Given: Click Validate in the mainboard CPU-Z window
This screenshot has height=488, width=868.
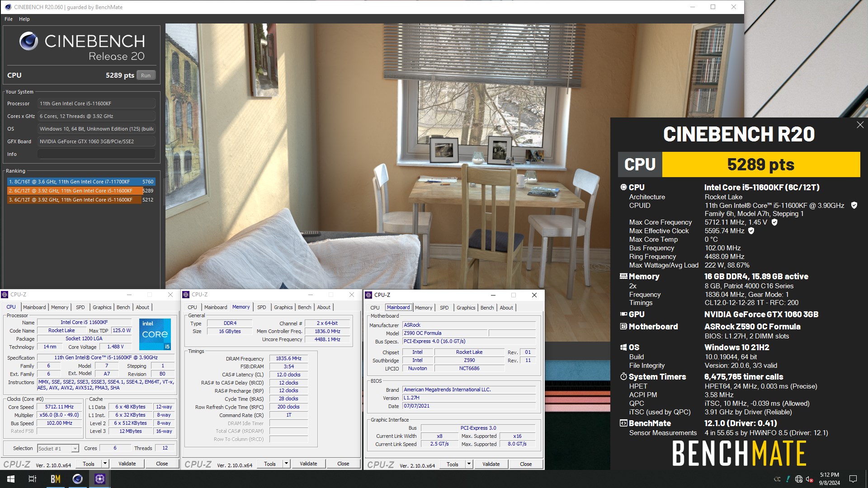Looking at the screenshot, I should click(491, 464).
